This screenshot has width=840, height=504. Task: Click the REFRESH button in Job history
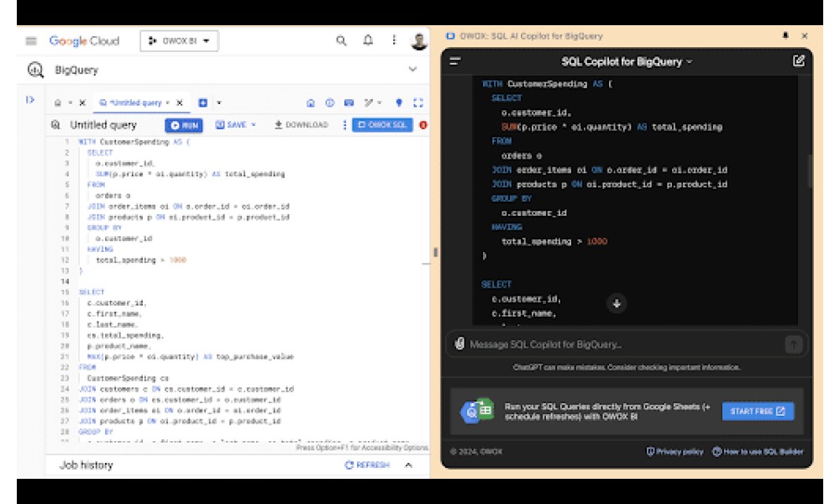(368, 465)
